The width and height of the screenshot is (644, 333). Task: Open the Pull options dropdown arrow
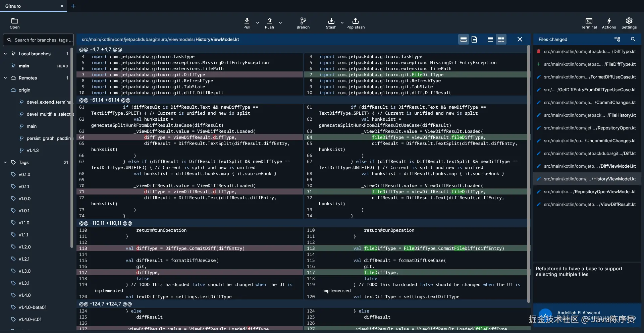[258, 23]
